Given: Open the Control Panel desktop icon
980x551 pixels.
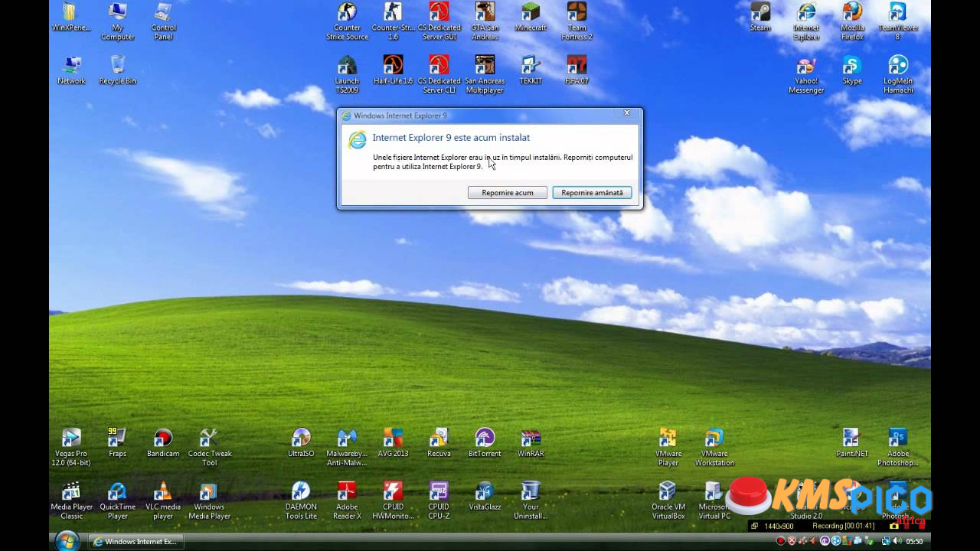Looking at the screenshot, I should click(163, 22).
